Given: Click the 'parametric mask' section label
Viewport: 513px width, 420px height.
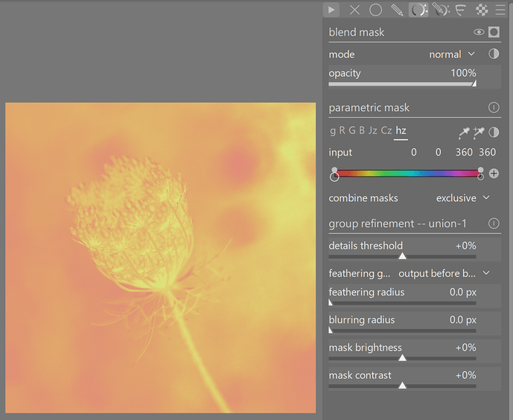Looking at the screenshot, I should (369, 108).
